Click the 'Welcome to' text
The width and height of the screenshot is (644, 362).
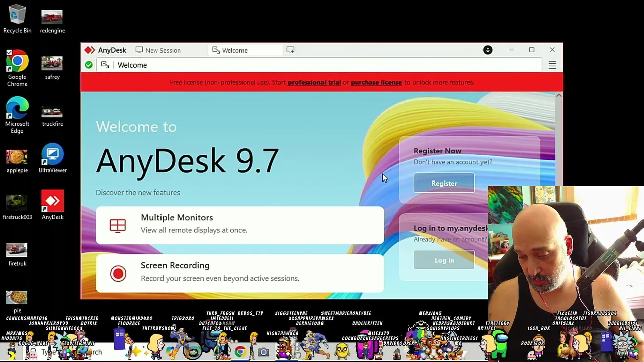(x=136, y=127)
